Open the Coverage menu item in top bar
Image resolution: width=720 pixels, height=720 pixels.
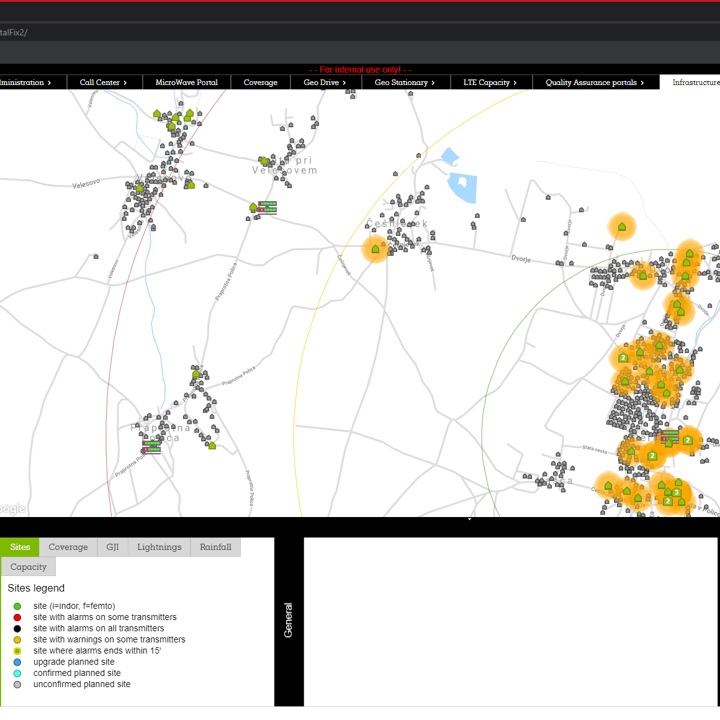[x=260, y=83]
